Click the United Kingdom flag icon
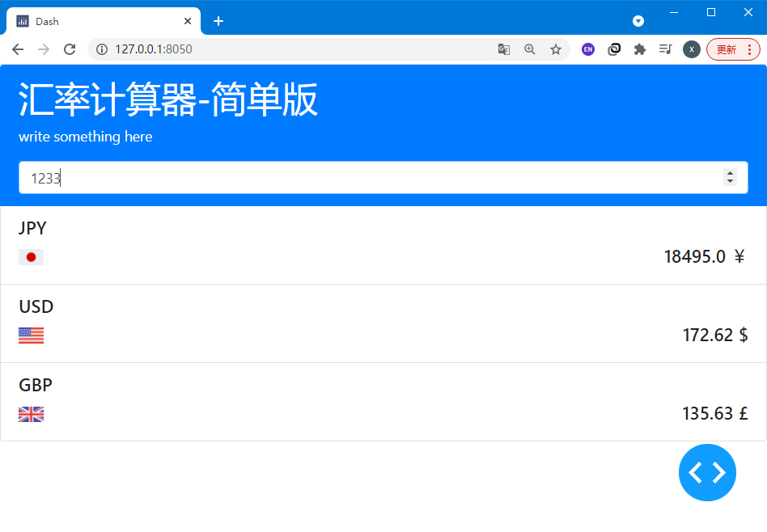The height and width of the screenshot is (532, 767). pyautogui.click(x=32, y=414)
